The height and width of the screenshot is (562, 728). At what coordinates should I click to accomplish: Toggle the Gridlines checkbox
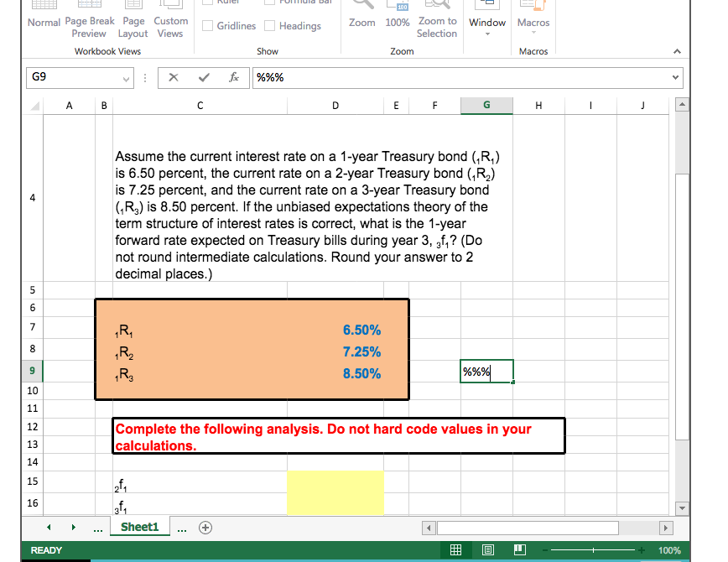(207, 25)
